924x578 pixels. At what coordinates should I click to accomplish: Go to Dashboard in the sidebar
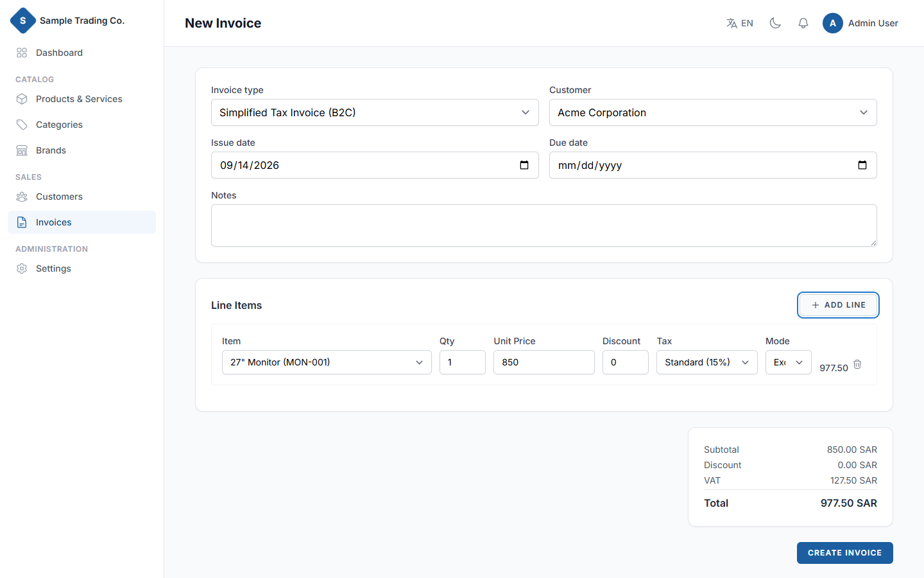point(81,53)
